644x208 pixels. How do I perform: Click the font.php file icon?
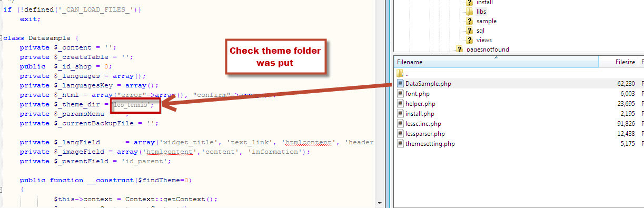coord(400,93)
